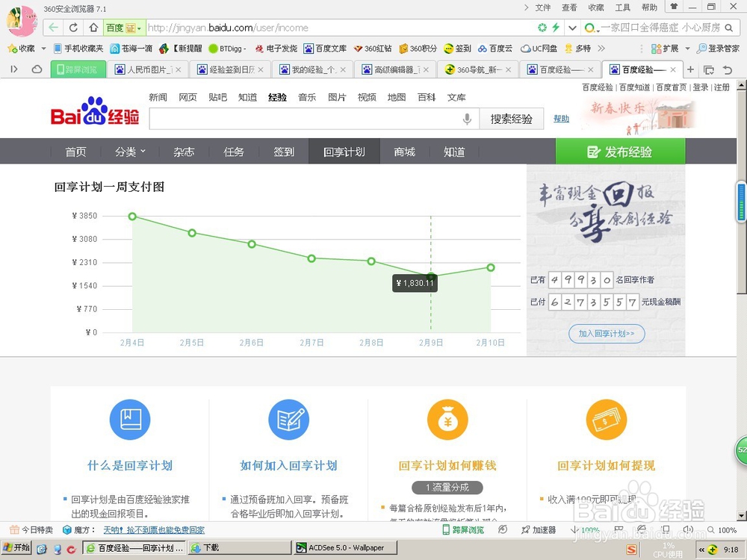
Task: Click the 加入回享计划>> button
Action: [607, 333]
